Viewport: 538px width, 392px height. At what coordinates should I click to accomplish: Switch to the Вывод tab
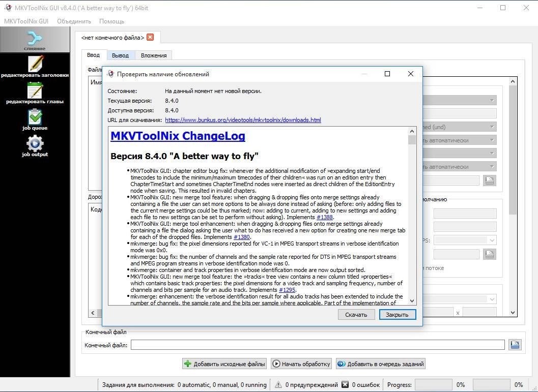coord(121,55)
